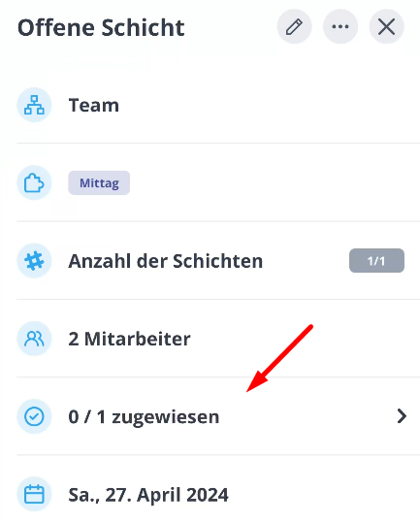This screenshot has width=420, height=523.
Task: Select the Mittag tag
Action: click(99, 182)
